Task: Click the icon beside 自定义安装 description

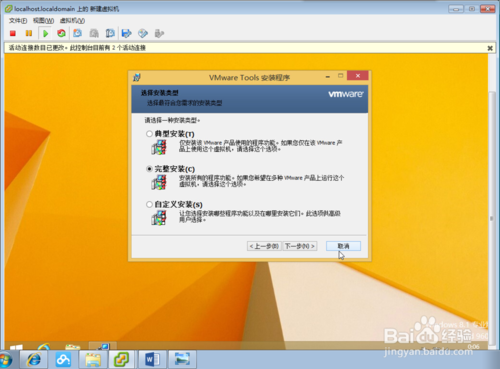Action: (x=159, y=218)
